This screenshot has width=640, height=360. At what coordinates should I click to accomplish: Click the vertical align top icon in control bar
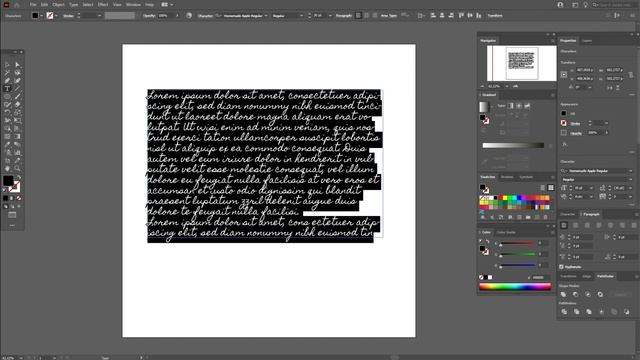[x=461, y=16]
